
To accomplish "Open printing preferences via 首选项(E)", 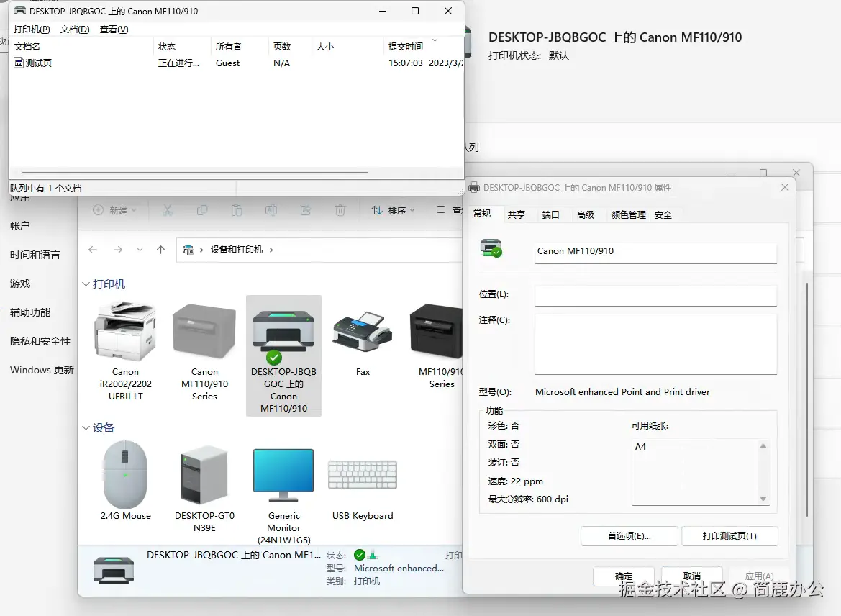I will coord(629,536).
